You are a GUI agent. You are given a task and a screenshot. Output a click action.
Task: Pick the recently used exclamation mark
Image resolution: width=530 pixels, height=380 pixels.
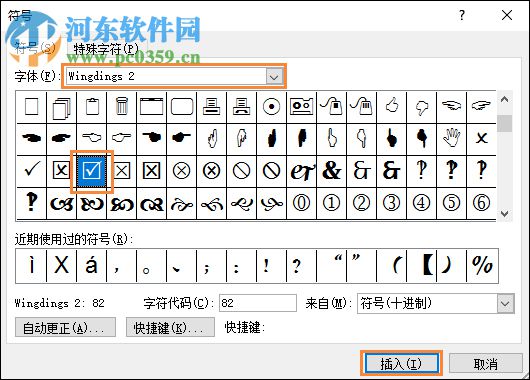271,266
